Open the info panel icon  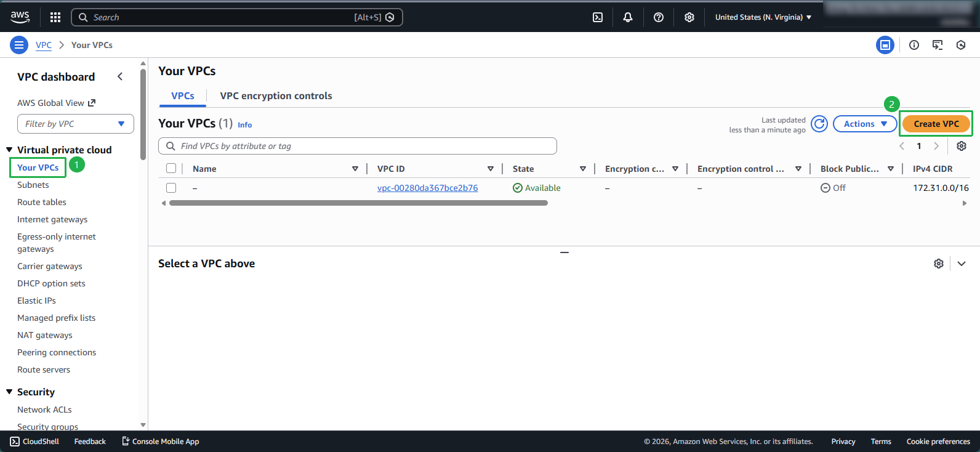[914, 45]
